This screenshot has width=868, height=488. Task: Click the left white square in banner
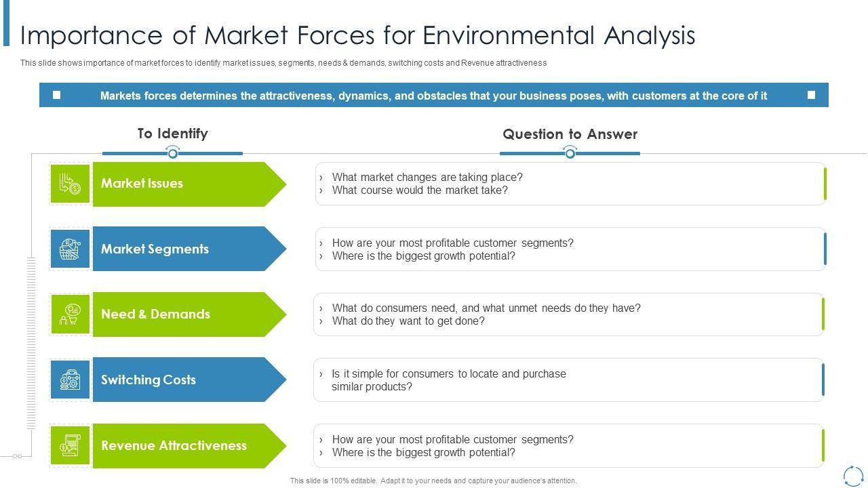(57, 95)
